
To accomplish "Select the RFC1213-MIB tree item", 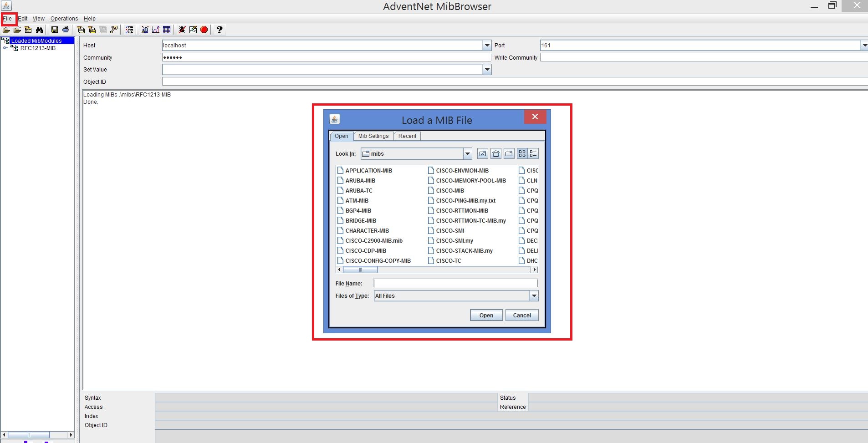I will tap(38, 48).
